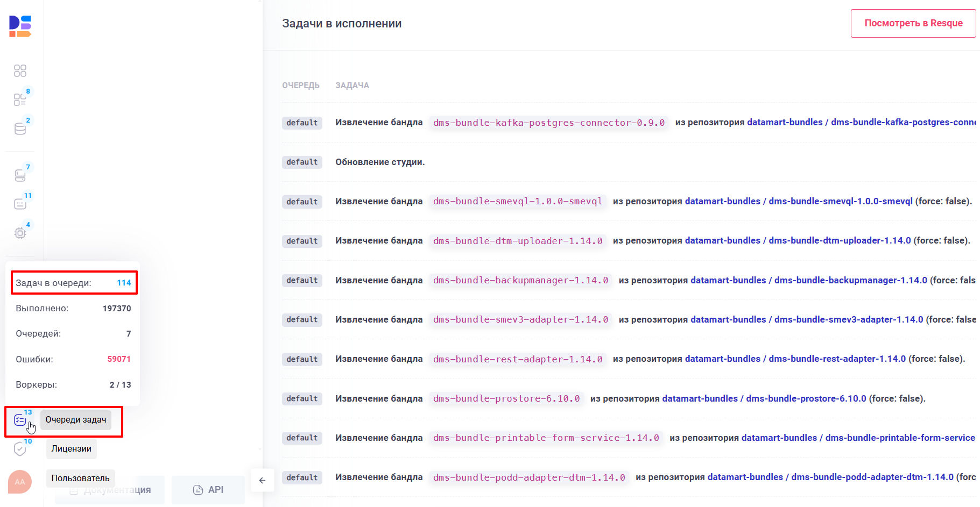Click the DS logo in the sidebar

[x=20, y=26]
